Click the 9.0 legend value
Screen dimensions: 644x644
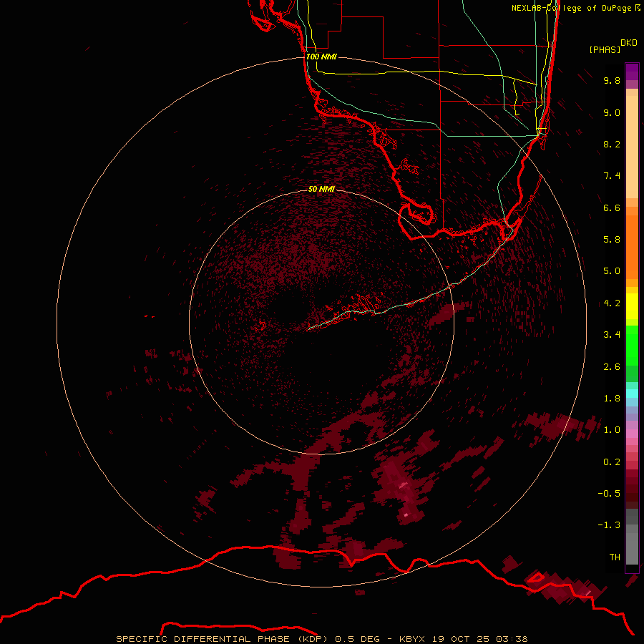click(612, 112)
